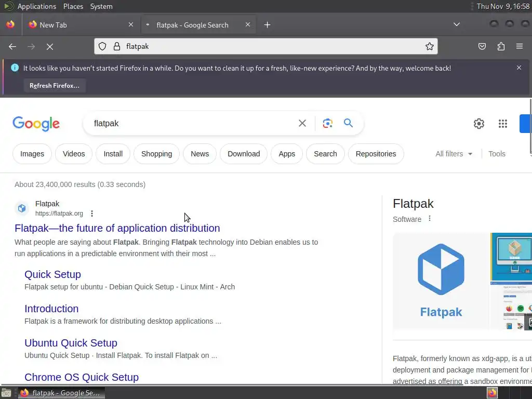Go back to the previous page

point(12,46)
